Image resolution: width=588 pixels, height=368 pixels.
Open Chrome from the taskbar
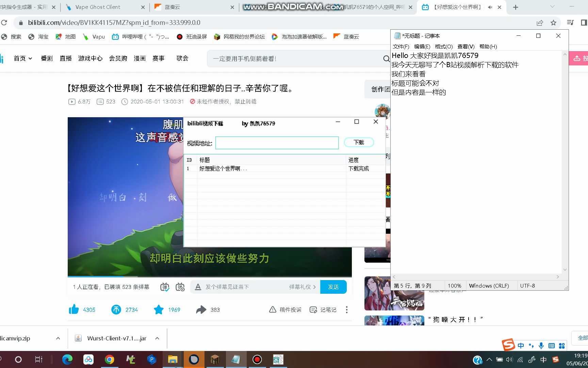(109, 359)
